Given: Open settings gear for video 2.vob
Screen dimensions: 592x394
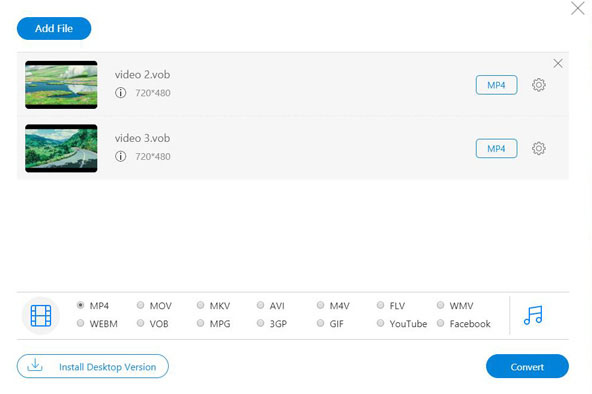Looking at the screenshot, I should 538,85.
